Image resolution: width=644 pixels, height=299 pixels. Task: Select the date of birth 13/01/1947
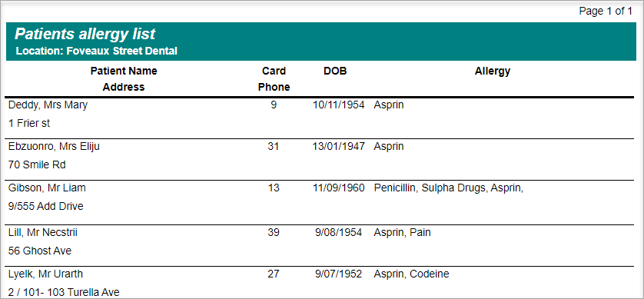(338, 147)
